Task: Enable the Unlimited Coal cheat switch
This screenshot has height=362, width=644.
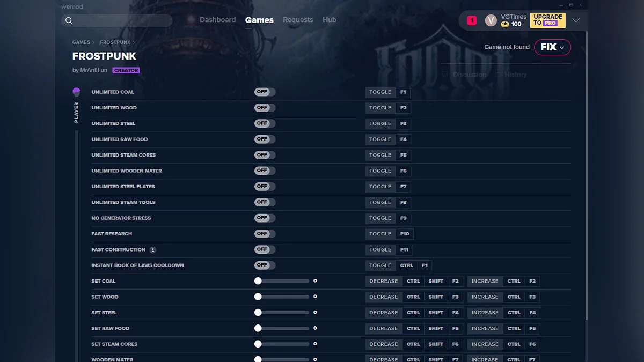Action: (264, 92)
